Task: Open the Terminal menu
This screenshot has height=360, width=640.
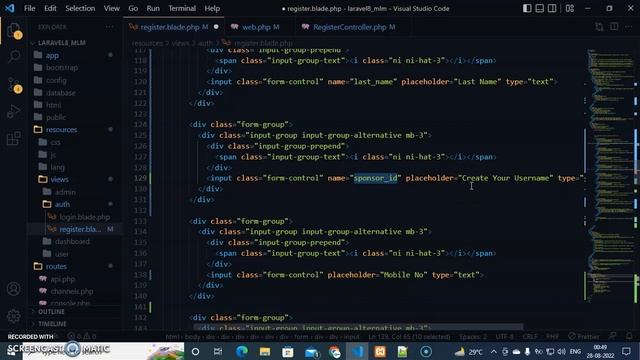Action: coord(182,8)
